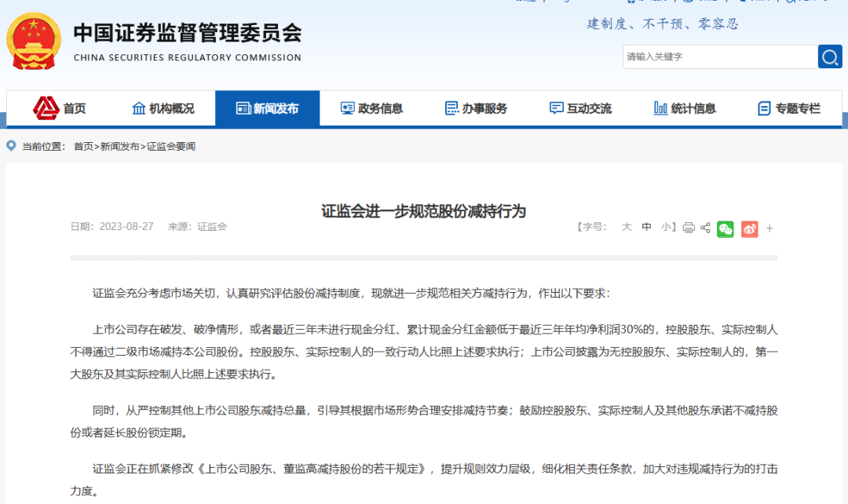
Task: Open the 专题专栏 menu tab
Action: coord(789,108)
